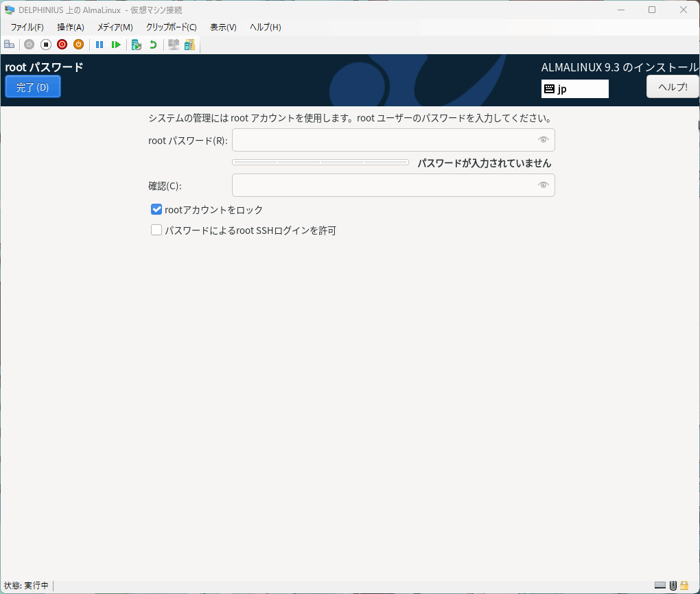
Task: Minimize the virtual machine connection window
Action: coord(621,10)
